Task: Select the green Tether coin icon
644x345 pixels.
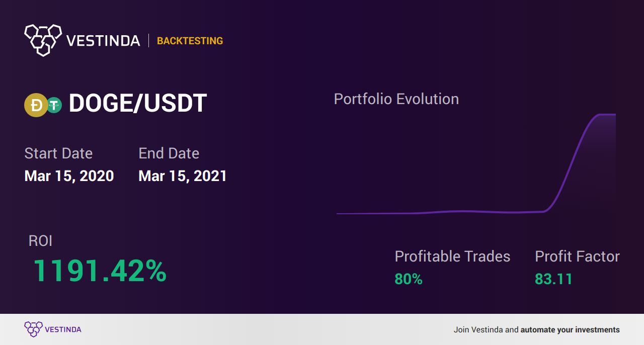Action: [x=54, y=105]
